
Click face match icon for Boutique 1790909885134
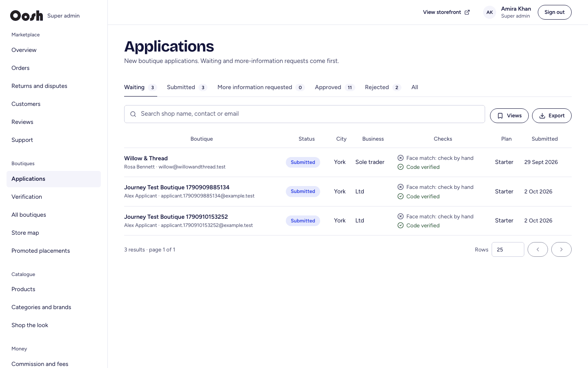[x=401, y=187]
